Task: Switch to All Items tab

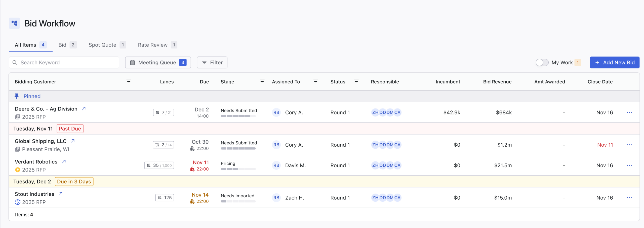Action: click(x=30, y=45)
